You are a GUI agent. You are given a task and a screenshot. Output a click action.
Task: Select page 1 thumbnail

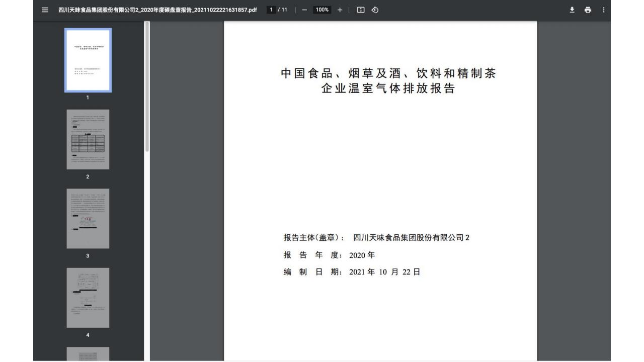(x=88, y=60)
